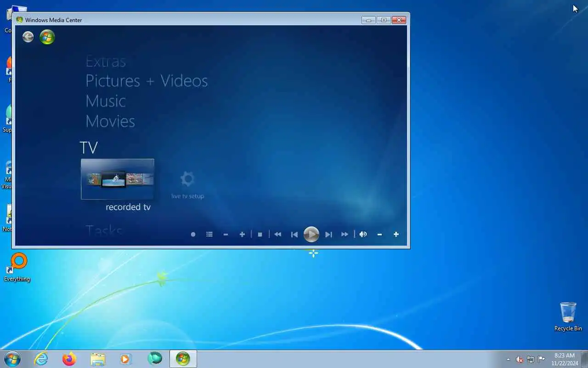Skip back to previous track
The image size is (588, 368).
(294, 234)
